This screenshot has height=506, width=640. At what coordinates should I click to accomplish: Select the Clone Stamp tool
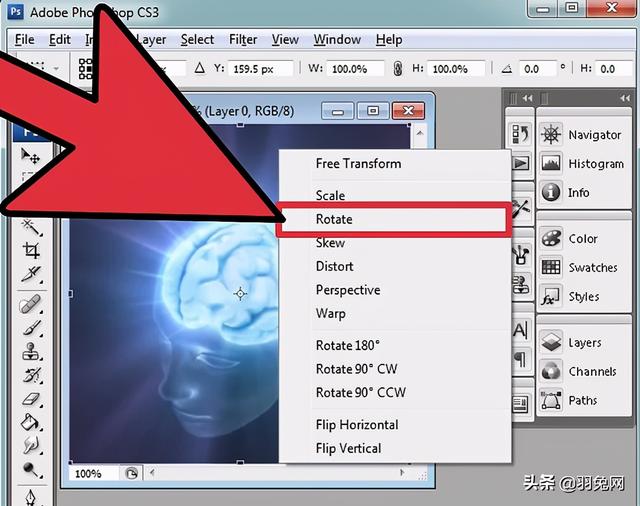(31, 351)
